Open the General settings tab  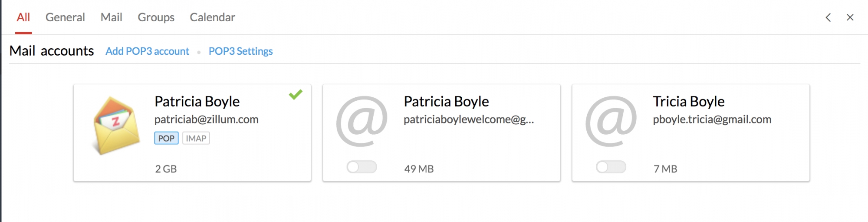(x=65, y=17)
